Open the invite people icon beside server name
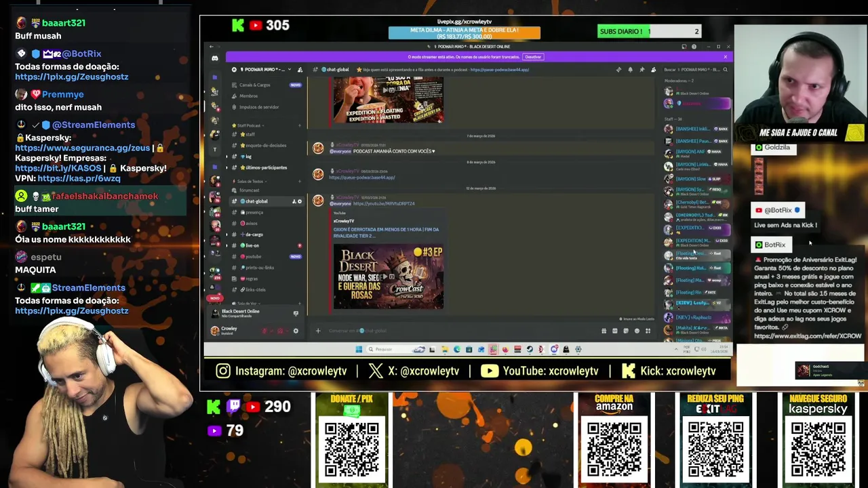The image size is (868, 488). (300, 70)
